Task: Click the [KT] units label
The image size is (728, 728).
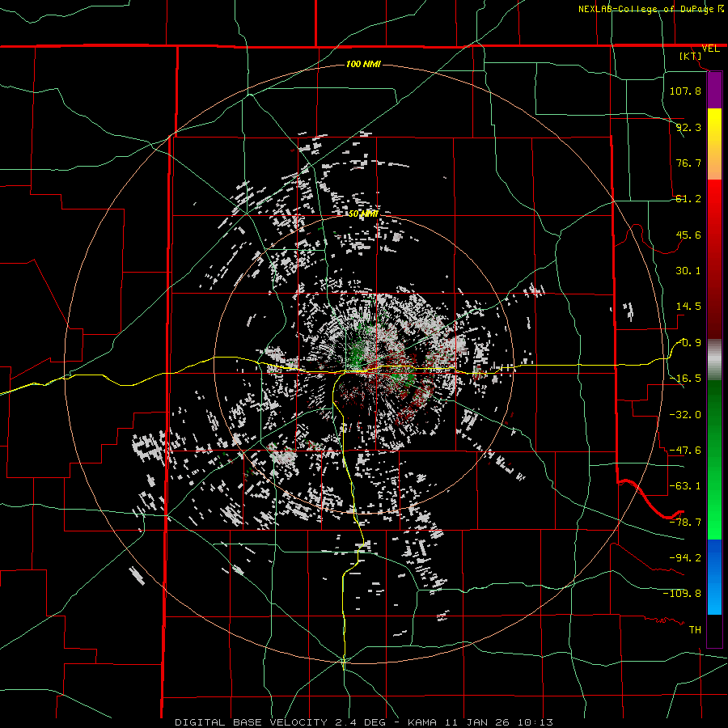Action: click(x=691, y=56)
